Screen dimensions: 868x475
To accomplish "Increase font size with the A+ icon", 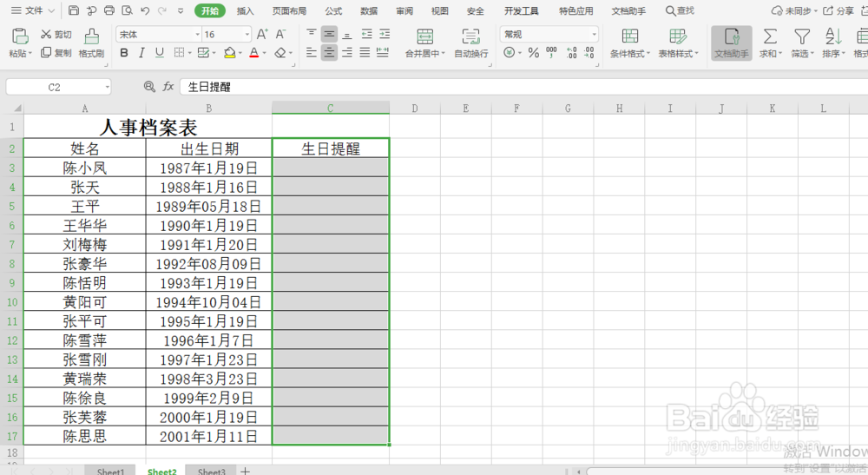I will (262, 35).
